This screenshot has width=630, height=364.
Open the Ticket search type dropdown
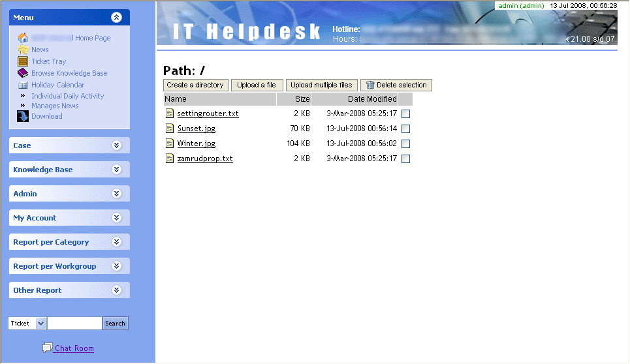[40, 324]
